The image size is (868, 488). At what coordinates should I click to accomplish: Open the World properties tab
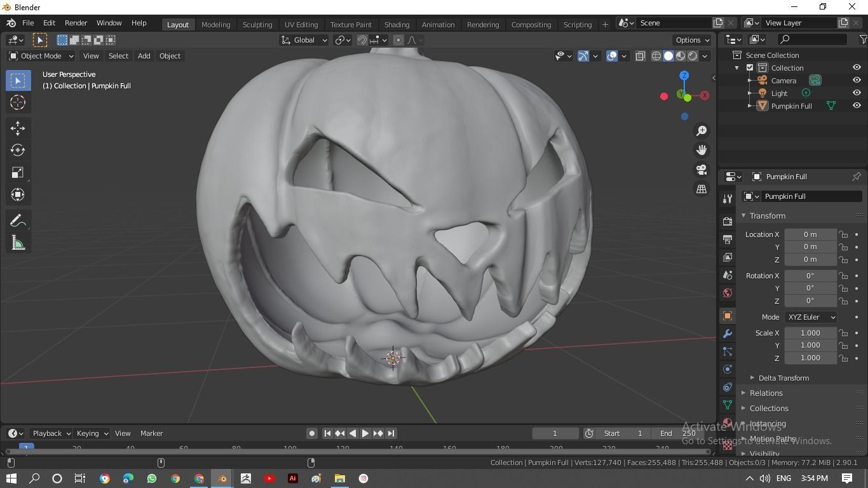(728, 293)
